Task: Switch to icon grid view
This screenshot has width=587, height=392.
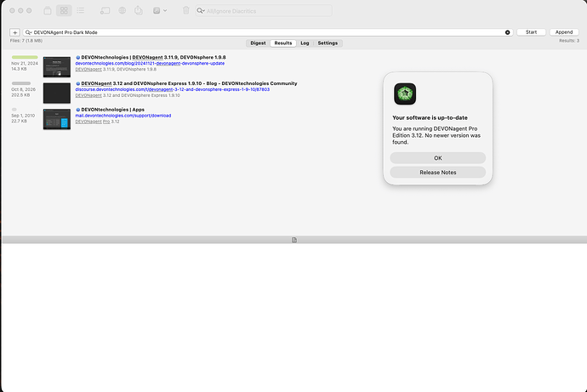Action: click(x=64, y=10)
